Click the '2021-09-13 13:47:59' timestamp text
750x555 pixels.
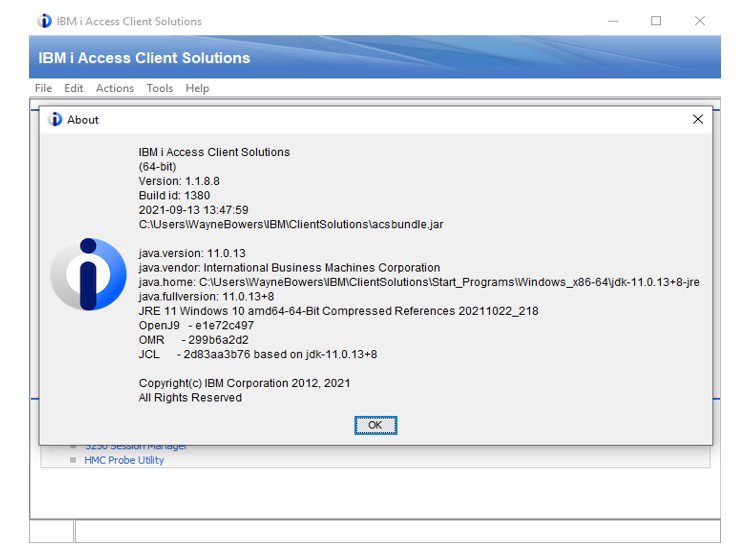(193, 210)
